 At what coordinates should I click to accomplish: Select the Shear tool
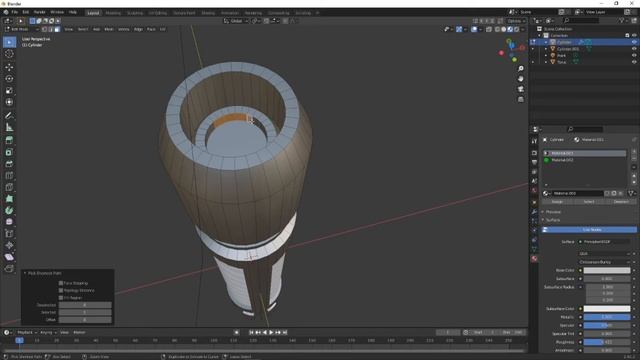(x=9, y=257)
